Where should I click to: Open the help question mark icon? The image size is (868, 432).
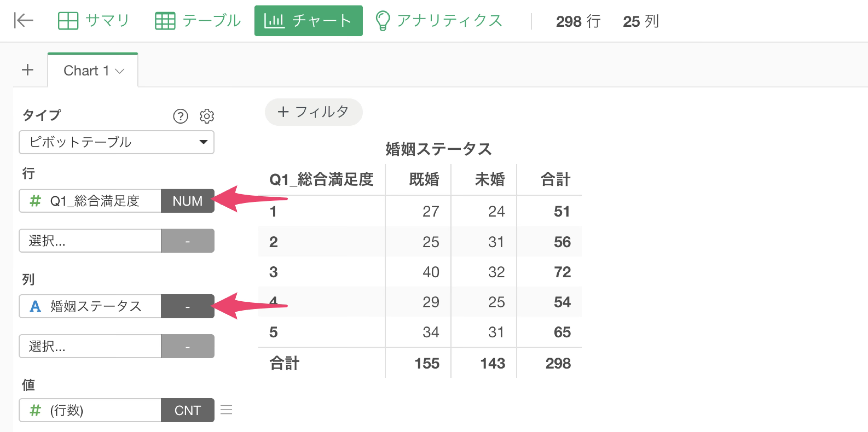(181, 116)
